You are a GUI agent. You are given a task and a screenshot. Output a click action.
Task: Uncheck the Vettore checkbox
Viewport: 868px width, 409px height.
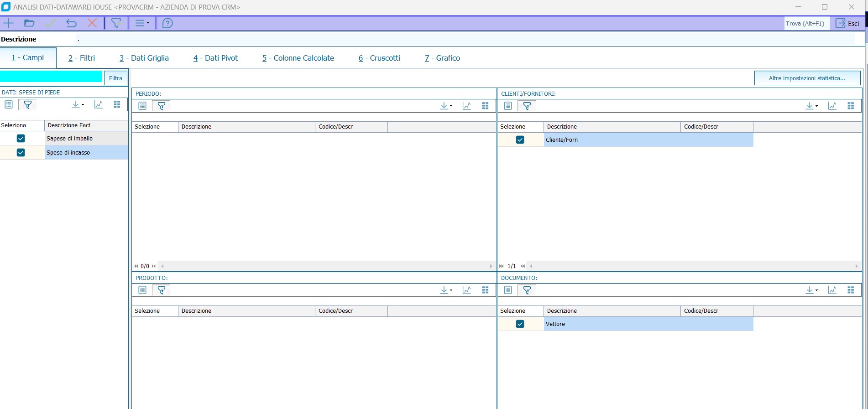click(520, 324)
